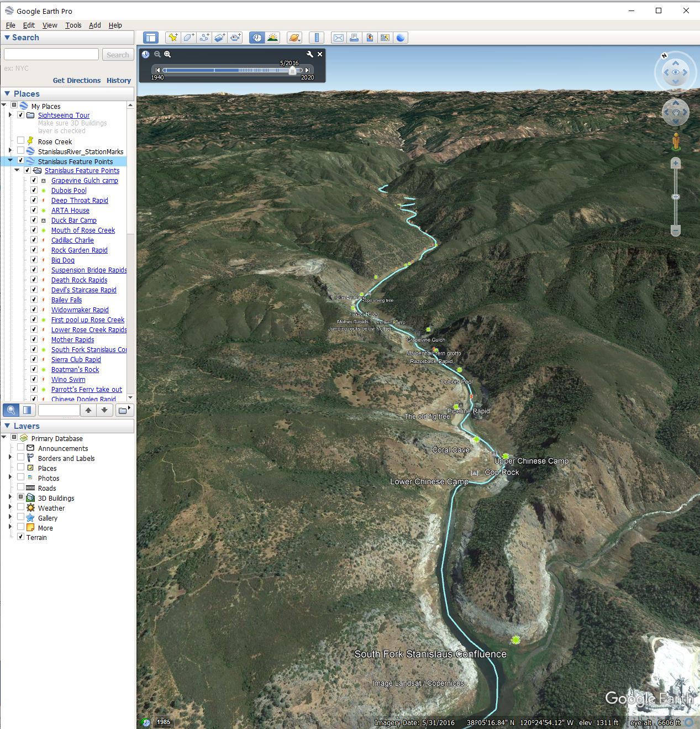Image resolution: width=700 pixels, height=729 pixels.
Task: Uncheck the Dubois Pool placemark
Action: tap(34, 190)
